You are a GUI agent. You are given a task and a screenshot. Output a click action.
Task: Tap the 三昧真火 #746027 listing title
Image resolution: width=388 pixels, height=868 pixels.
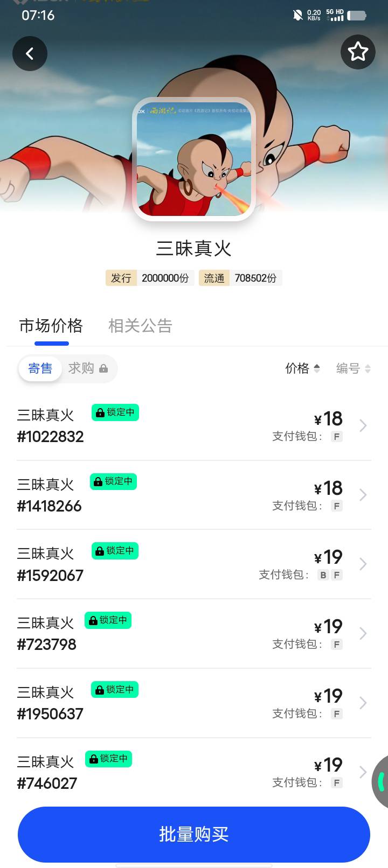(x=45, y=762)
